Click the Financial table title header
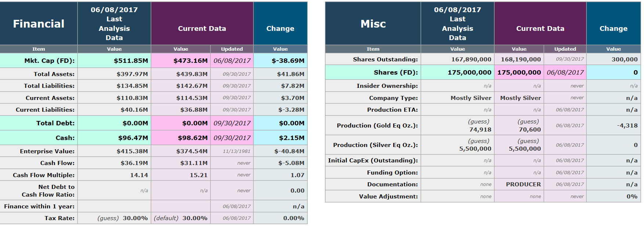 coord(39,24)
